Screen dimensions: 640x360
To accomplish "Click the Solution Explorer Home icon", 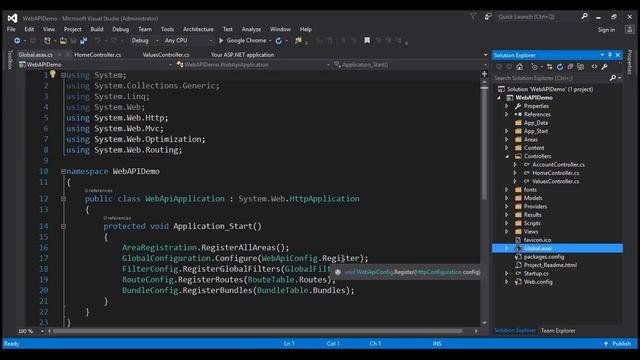I will 519,67.
